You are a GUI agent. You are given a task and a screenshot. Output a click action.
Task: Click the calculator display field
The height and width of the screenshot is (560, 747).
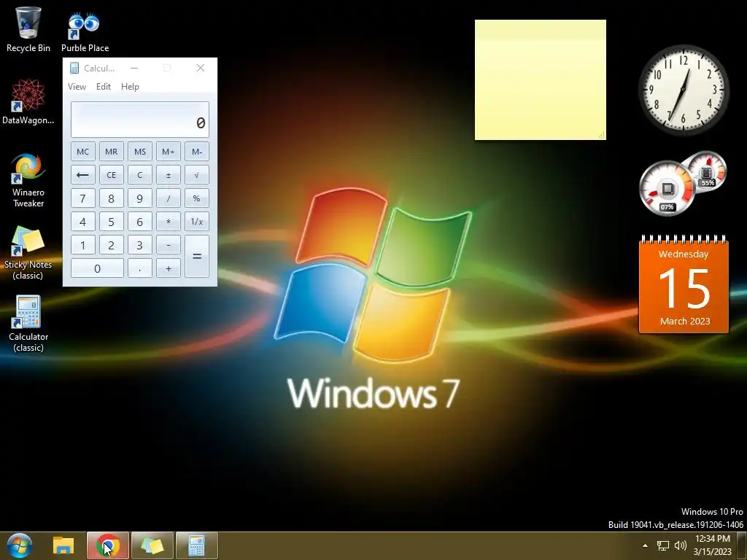click(140, 120)
